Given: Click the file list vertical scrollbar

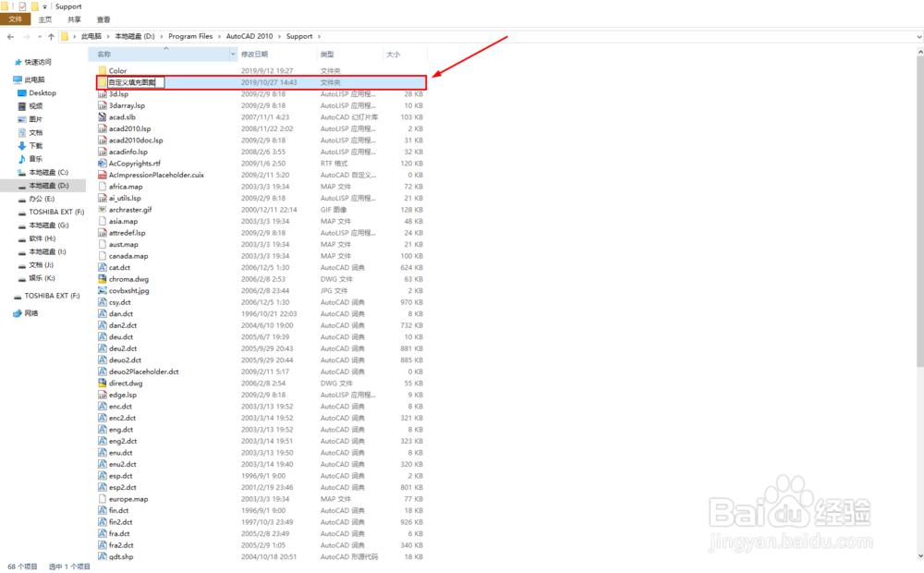Looking at the screenshot, I should (x=920, y=213).
